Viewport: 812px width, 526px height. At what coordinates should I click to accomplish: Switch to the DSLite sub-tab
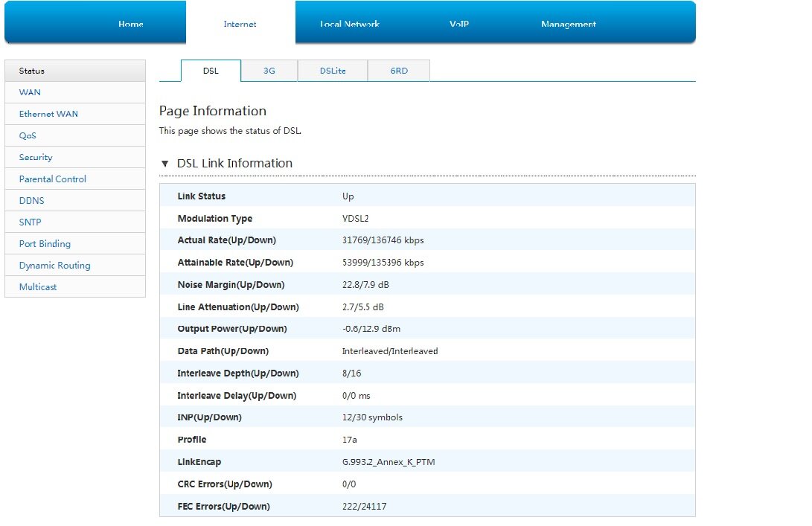point(333,71)
